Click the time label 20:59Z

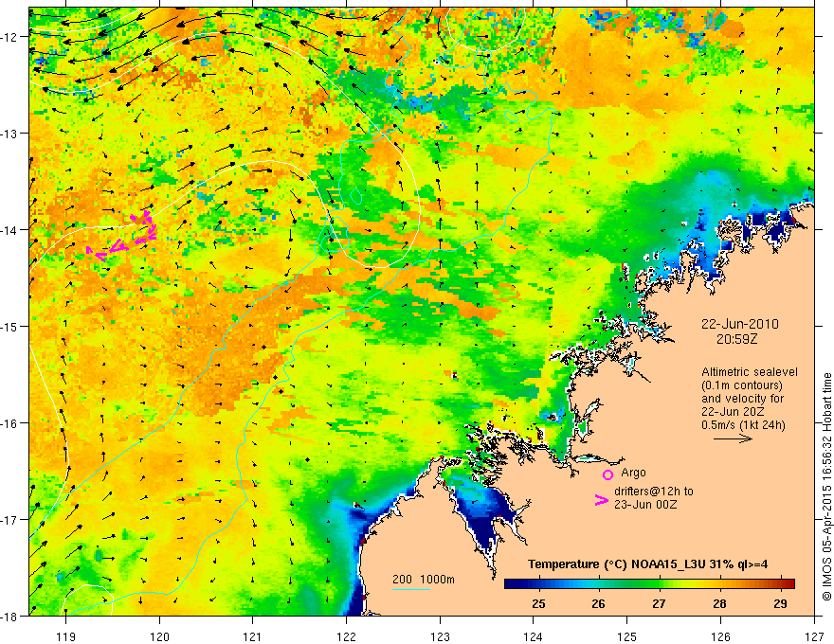click(736, 339)
